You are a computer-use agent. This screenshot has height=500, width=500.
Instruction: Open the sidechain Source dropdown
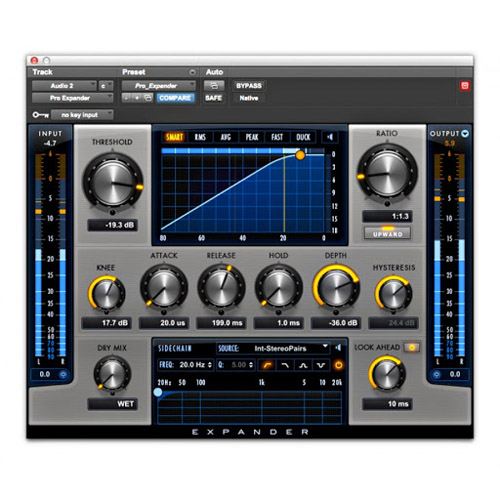[x=273, y=348]
